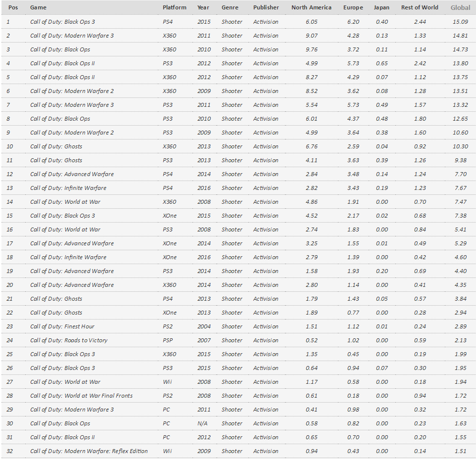Select the PSP platform cell
476x459 pixels.
(168, 340)
